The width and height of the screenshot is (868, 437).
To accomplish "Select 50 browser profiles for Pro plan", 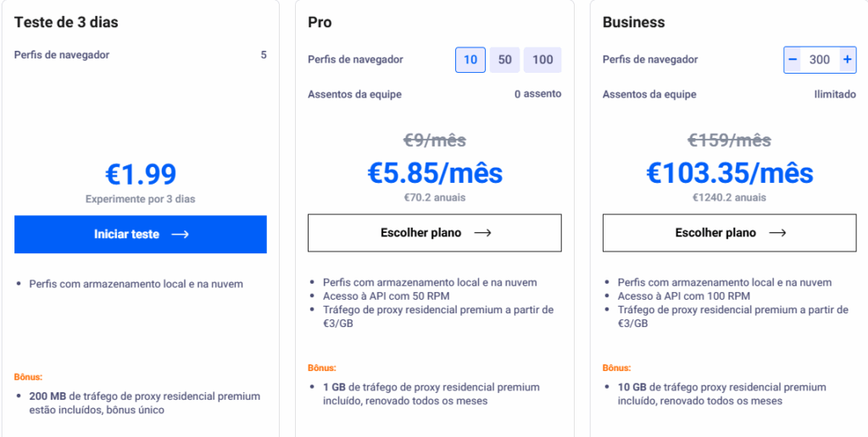I will pyautogui.click(x=505, y=60).
